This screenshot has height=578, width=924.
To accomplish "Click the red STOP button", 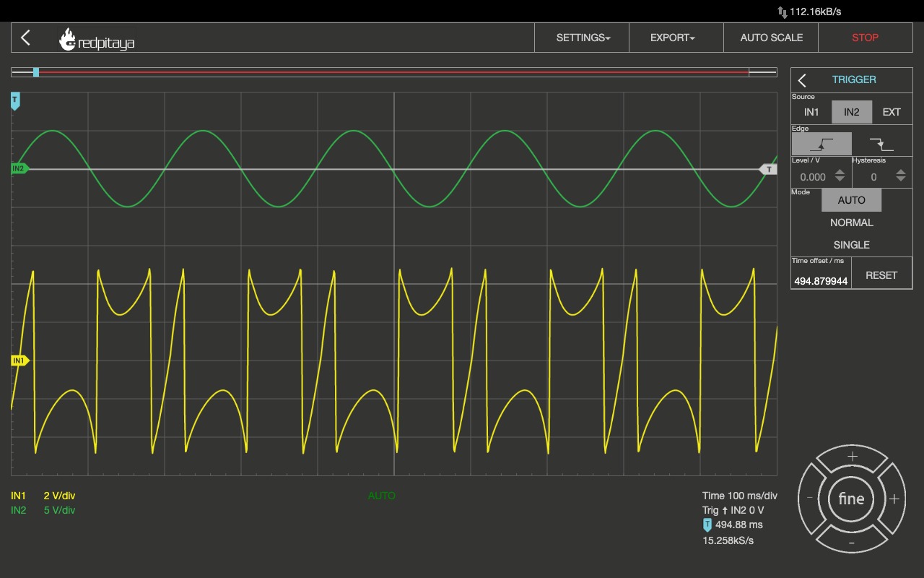I will (866, 38).
